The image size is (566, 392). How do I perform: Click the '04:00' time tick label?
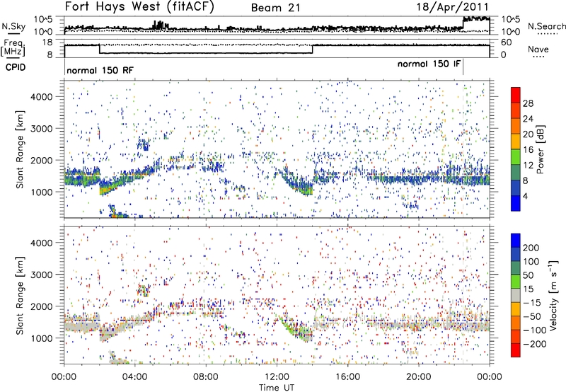tap(135, 377)
